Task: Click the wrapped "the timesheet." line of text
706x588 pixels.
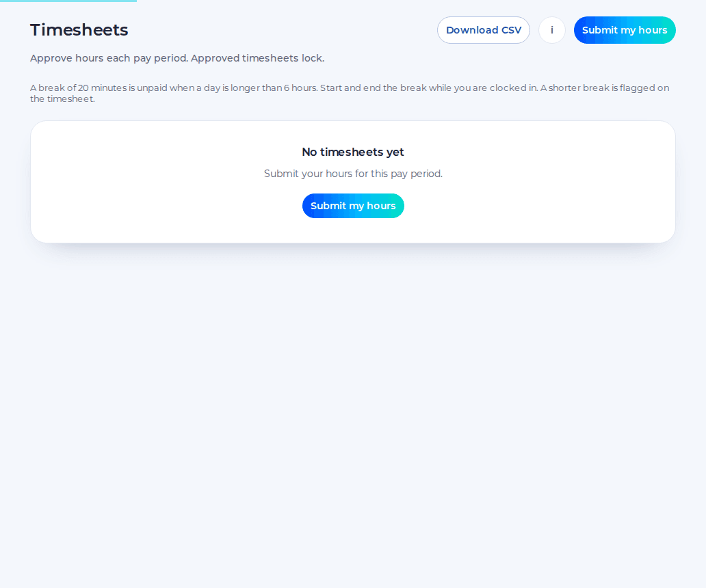Action: 62,99
